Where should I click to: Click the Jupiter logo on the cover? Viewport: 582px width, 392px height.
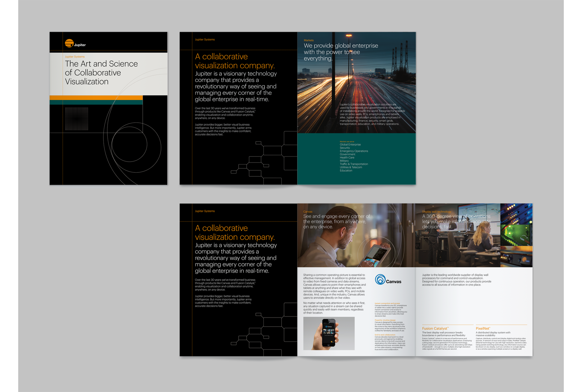pos(75,43)
